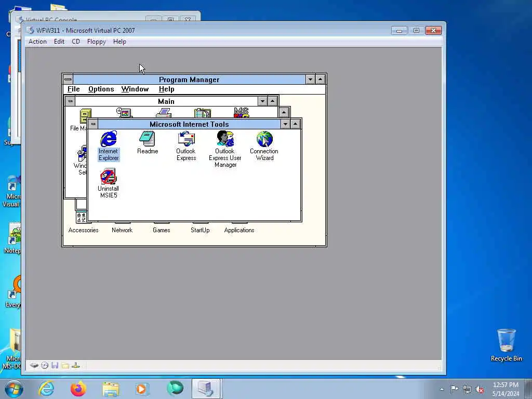
Task: Open Program Manager's File menu
Action: pos(74,89)
